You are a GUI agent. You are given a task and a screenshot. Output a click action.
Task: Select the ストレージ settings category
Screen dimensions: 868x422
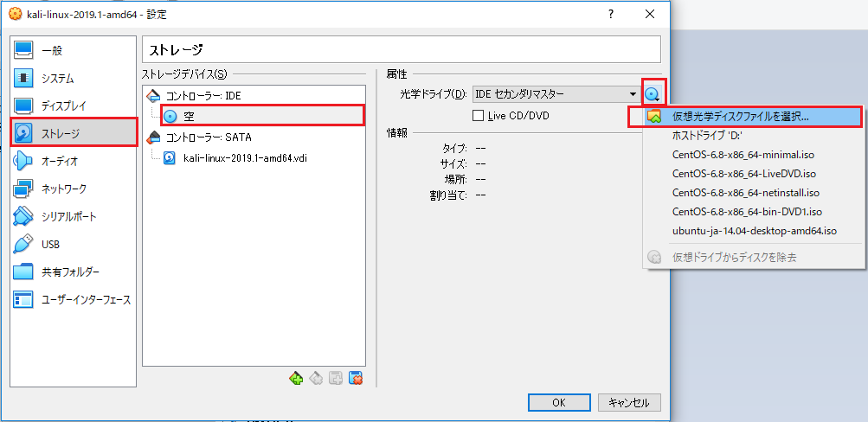(x=74, y=132)
